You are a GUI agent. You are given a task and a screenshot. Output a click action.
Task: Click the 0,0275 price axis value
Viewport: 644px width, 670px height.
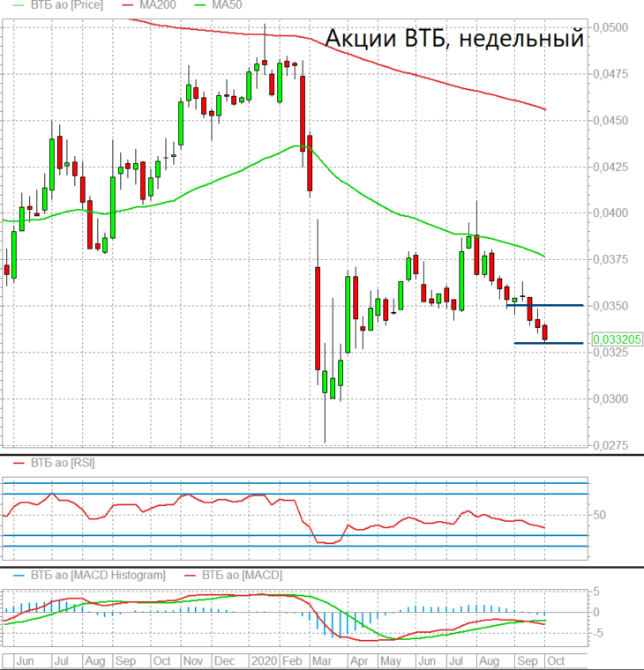610,445
